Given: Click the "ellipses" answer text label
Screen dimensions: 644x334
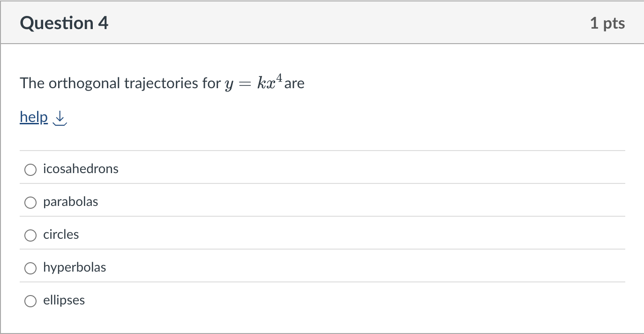Looking at the screenshot, I should click(x=64, y=300).
